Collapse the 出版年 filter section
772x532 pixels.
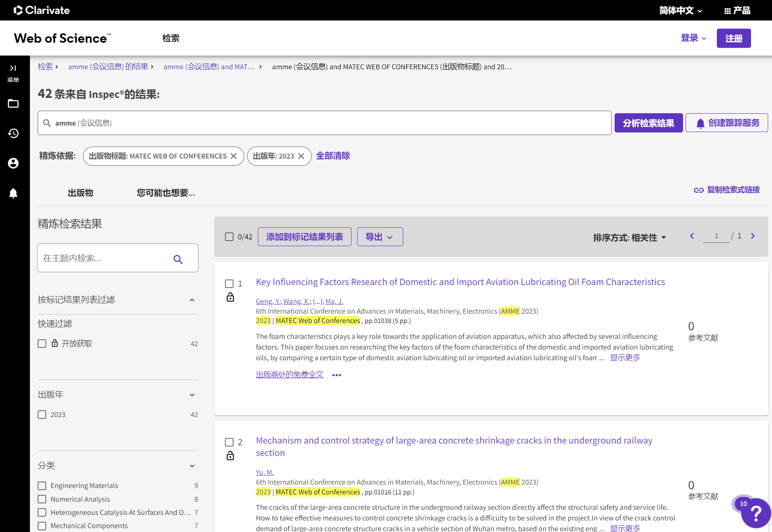[x=192, y=395]
